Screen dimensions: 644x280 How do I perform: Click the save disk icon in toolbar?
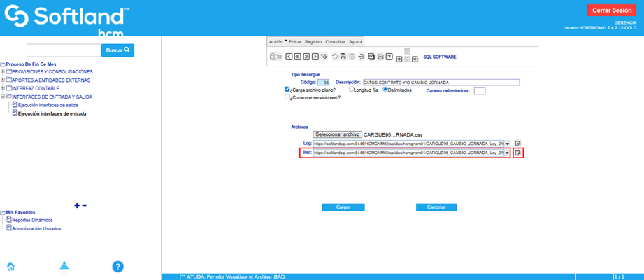click(343, 56)
